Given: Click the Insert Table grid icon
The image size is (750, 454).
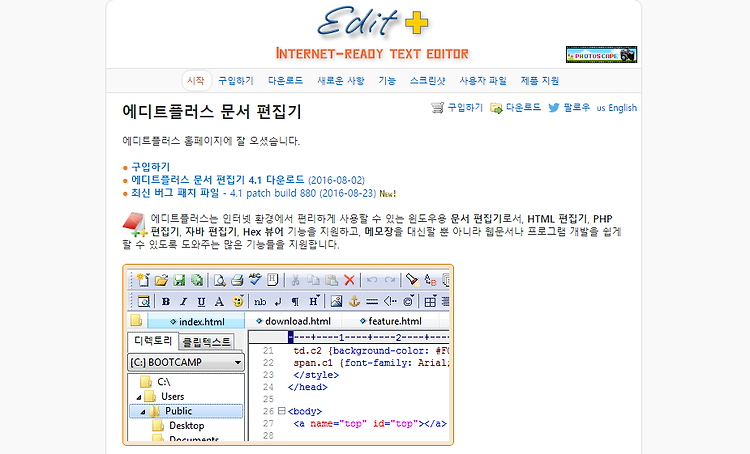Looking at the screenshot, I should (x=430, y=301).
